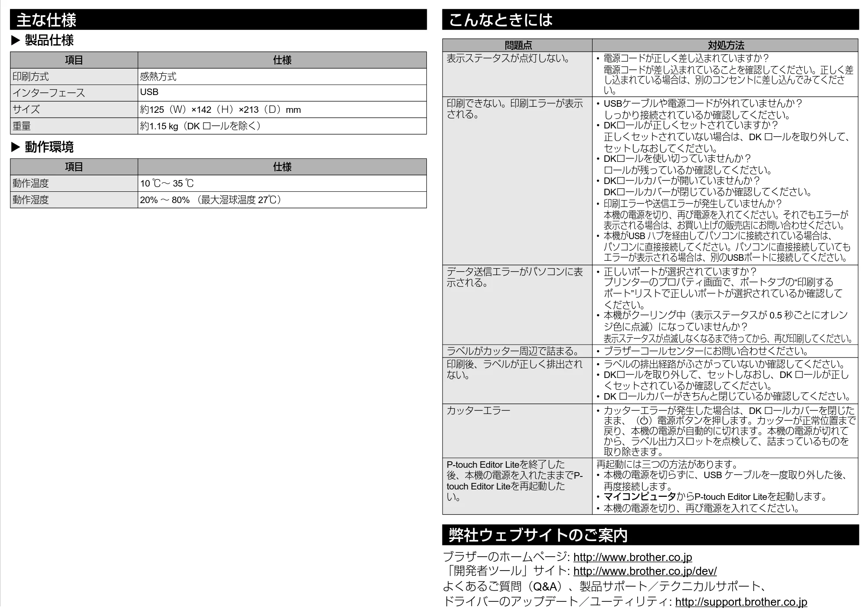
Task: Click the triangle marker beside 製品仕様
Action: point(16,41)
